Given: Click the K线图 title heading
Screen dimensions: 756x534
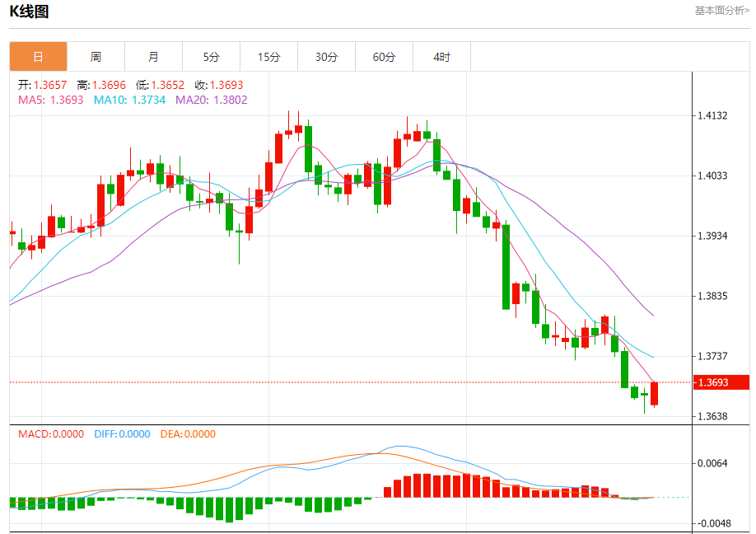Looking at the screenshot, I should (29, 12).
